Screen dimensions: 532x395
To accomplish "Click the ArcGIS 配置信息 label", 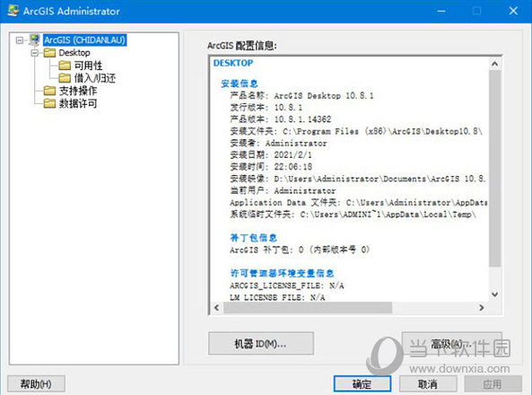I will pyautogui.click(x=242, y=45).
